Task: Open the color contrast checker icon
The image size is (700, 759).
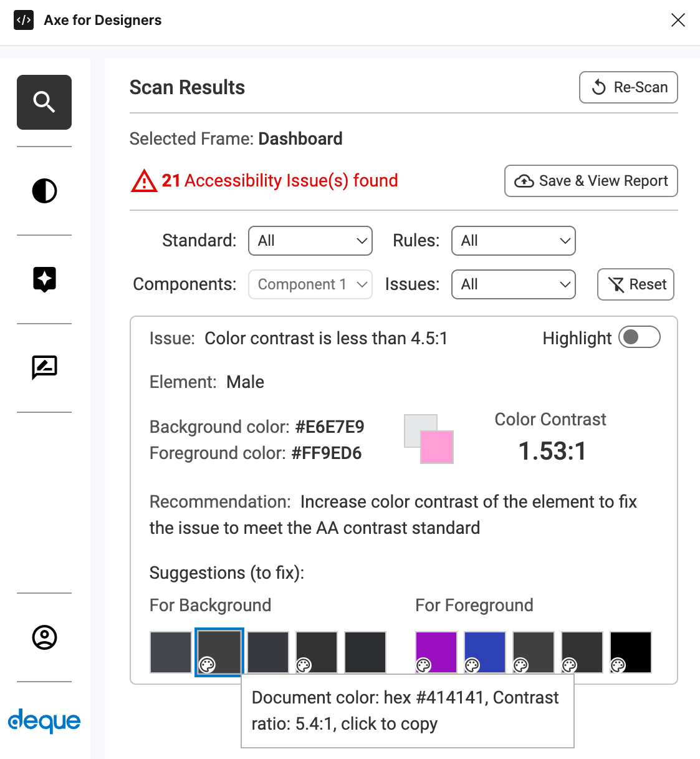Action: 44,191
